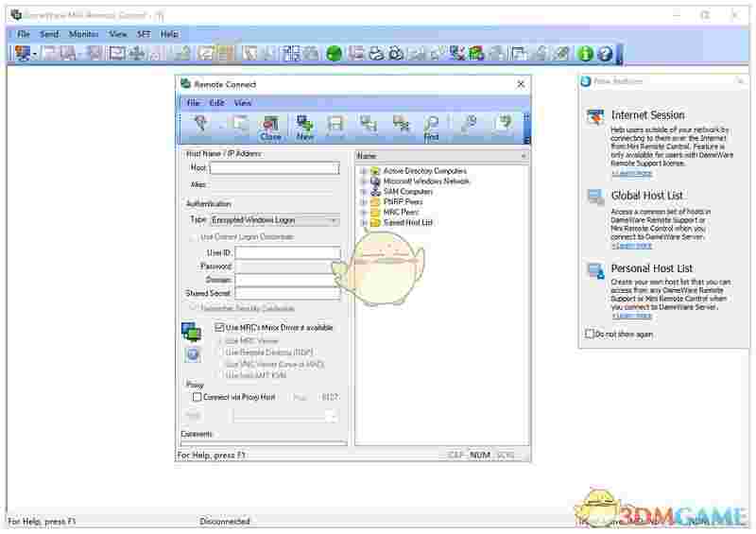Open the main File menu
The height and width of the screenshot is (534, 756).
pos(23,34)
